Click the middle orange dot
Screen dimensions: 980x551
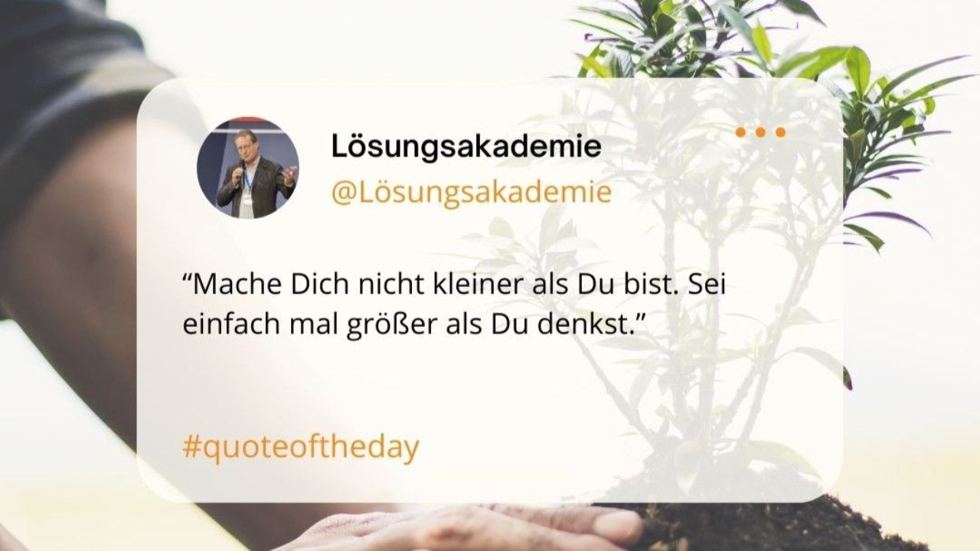tap(760, 132)
